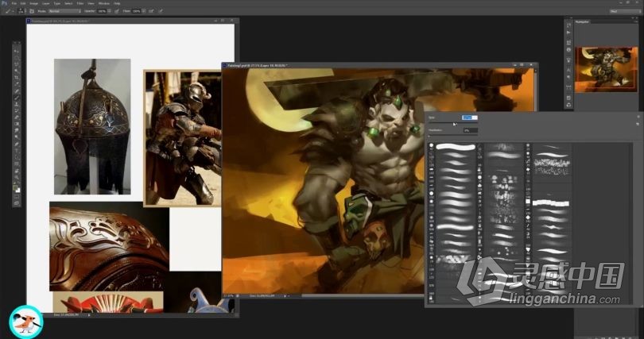Screen dimensions: 644x339
Task: Select the Spot Healing Brush tool
Action: click(x=17, y=91)
